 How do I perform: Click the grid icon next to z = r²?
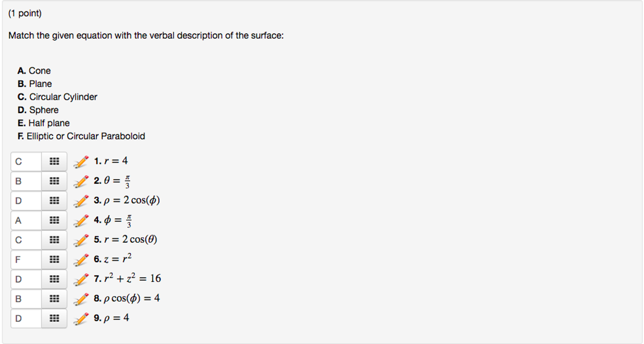(x=54, y=259)
